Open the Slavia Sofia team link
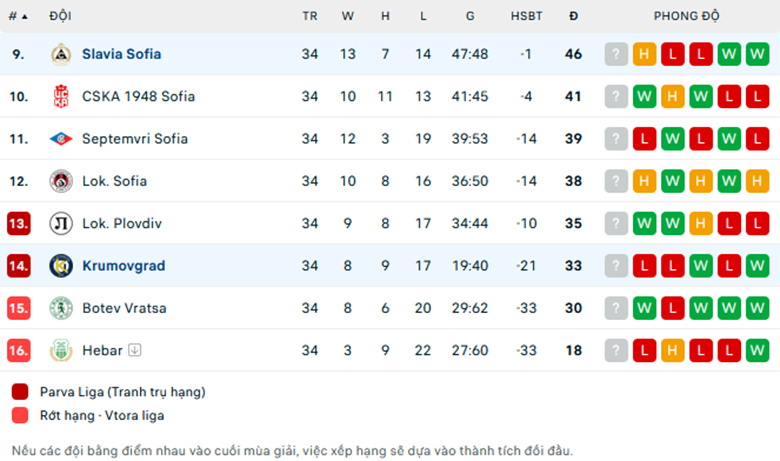Screen dimensions: 780x461 pyautogui.click(x=121, y=54)
